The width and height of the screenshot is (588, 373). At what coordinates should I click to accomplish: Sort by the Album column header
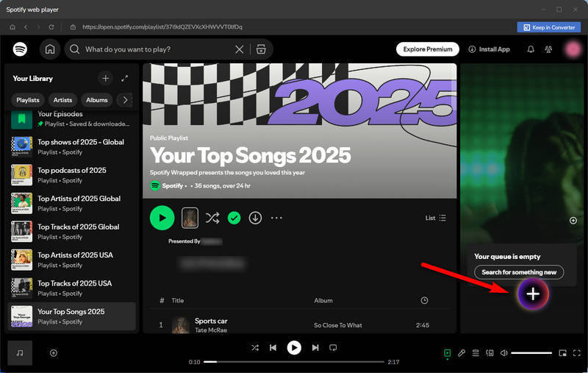pos(323,301)
